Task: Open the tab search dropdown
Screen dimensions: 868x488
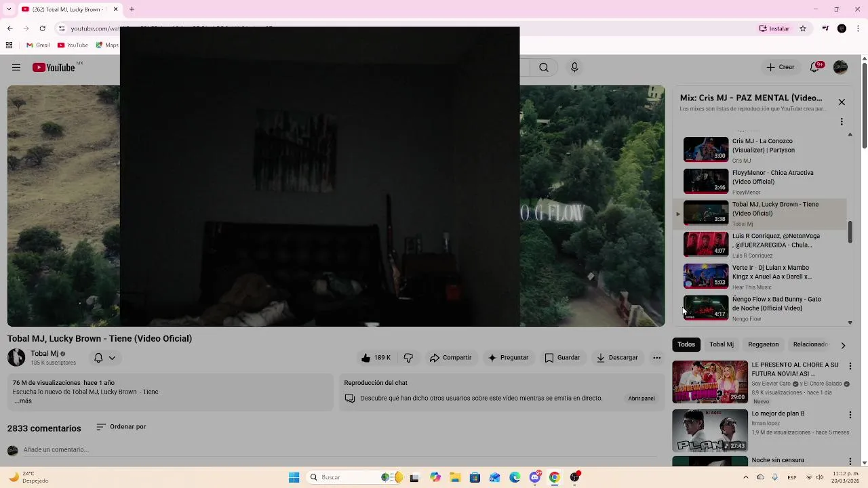Action: point(9,9)
